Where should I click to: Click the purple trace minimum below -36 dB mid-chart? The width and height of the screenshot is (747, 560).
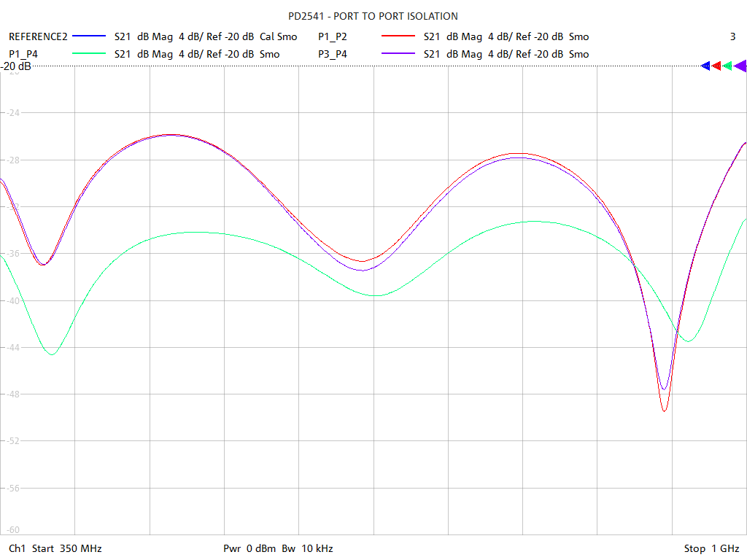tap(363, 270)
